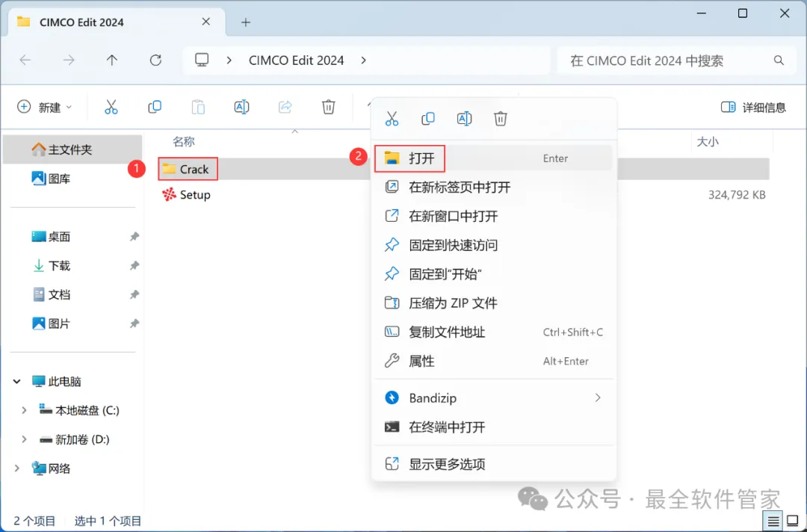Collapse the 此电脑 tree node

tap(17, 381)
